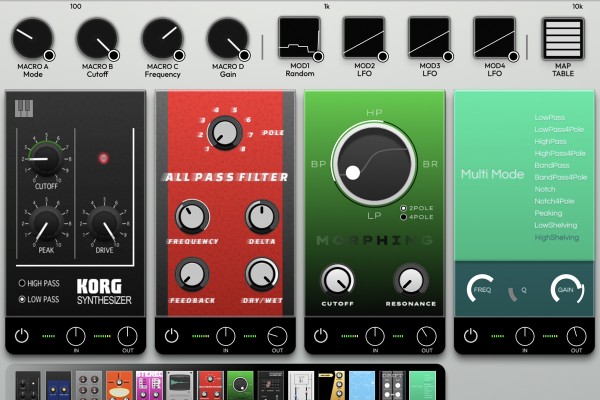Select the HIGH PASS radio option

23,284
